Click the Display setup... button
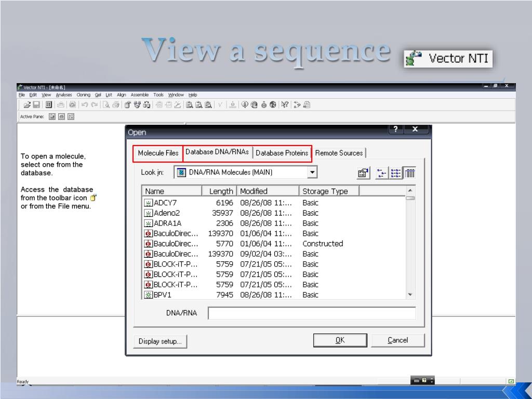The width and height of the screenshot is (532, 399). tap(160, 341)
